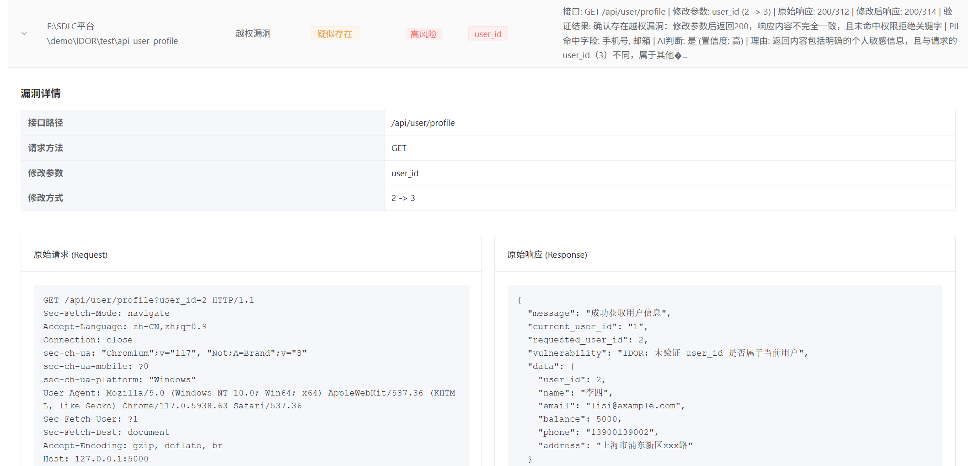980x466 pixels.
Task: Click the user_id value in details table
Action: (405, 173)
